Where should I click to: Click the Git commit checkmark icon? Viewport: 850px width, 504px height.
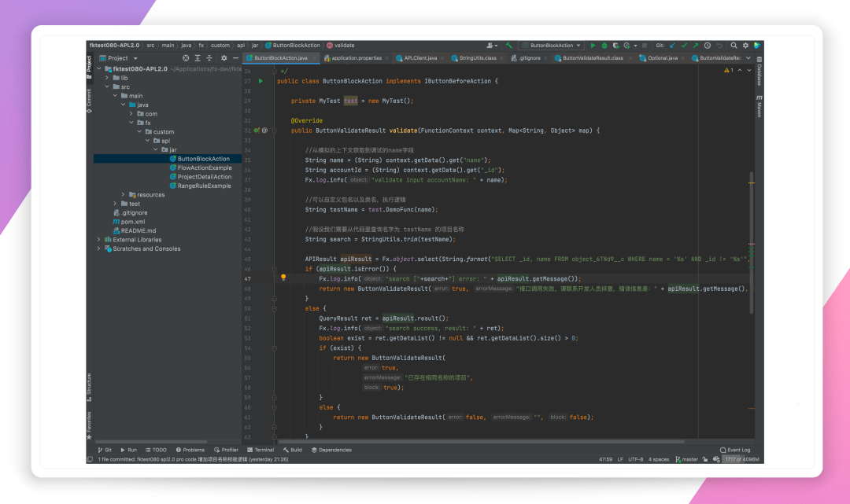tap(684, 46)
